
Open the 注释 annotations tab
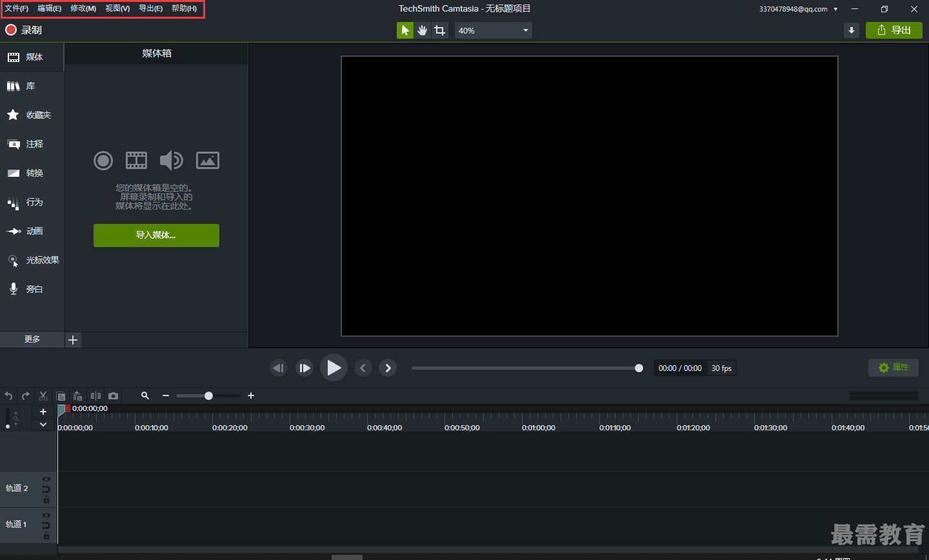click(32, 144)
